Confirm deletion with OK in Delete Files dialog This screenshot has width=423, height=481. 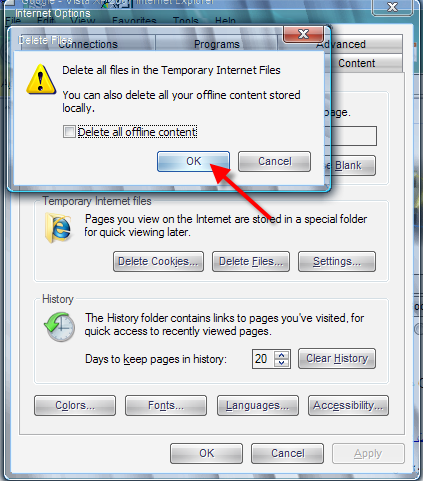pos(193,162)
